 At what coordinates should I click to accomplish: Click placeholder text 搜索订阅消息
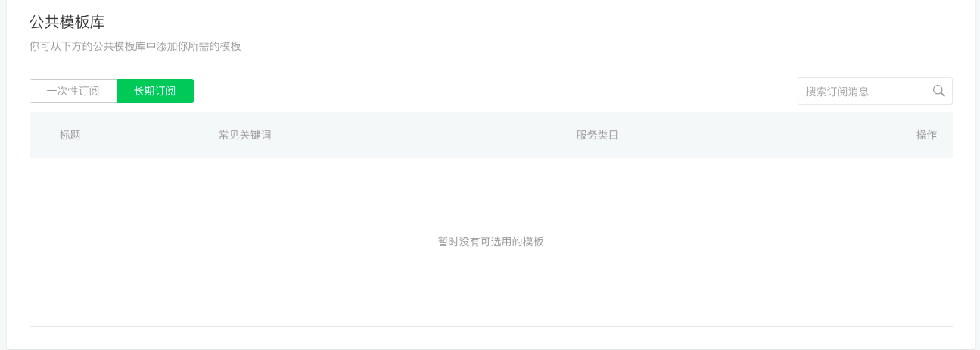point(837,92)
